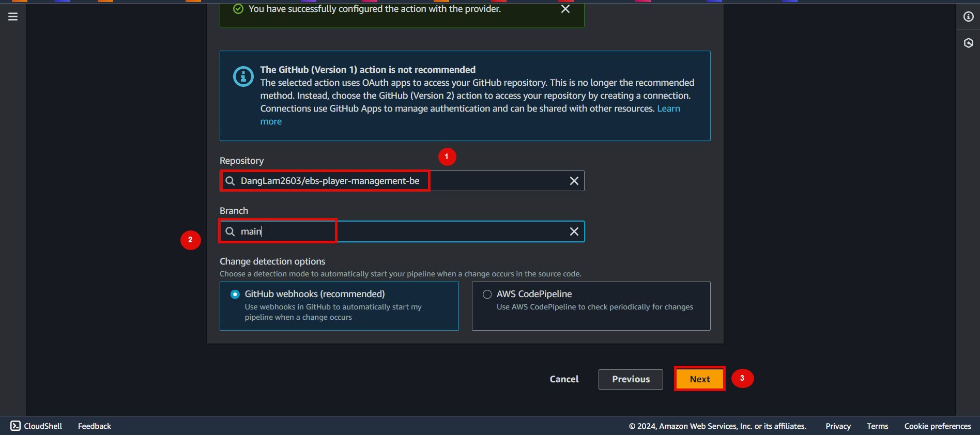Click 'Change detection options' heading
Viewport: 980px width, 435px height.
pyautogui.click(x=272, y=261)
